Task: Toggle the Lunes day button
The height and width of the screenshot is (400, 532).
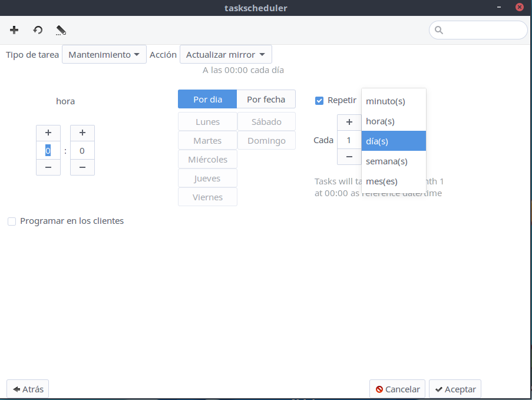Action: [207, 122]
